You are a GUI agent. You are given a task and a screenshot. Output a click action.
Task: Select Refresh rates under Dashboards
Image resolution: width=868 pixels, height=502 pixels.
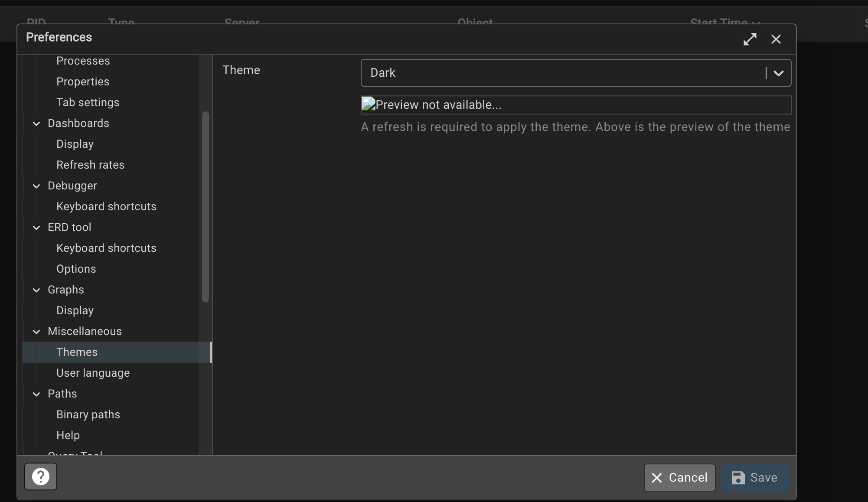click(x=91, y=165)
